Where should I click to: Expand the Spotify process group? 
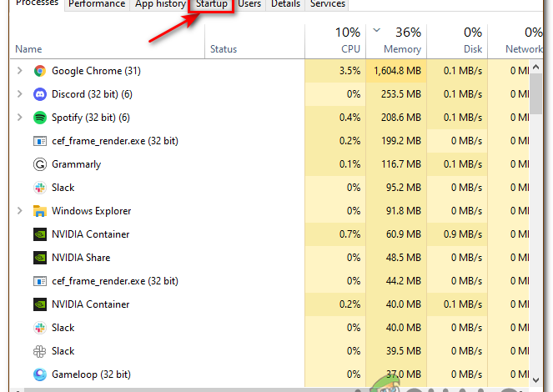pos(20,118)
